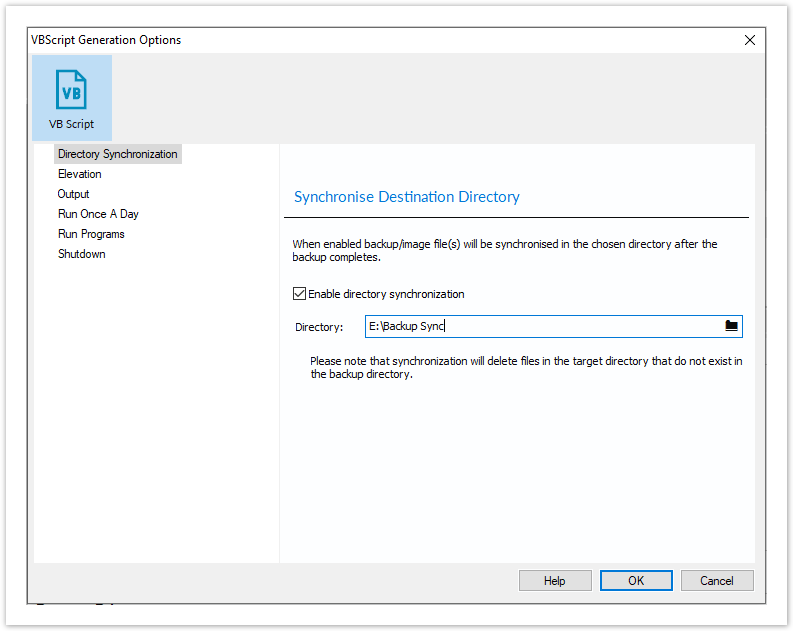Select Output in the options list
This screenshot has height=631, width=793.
73,194
